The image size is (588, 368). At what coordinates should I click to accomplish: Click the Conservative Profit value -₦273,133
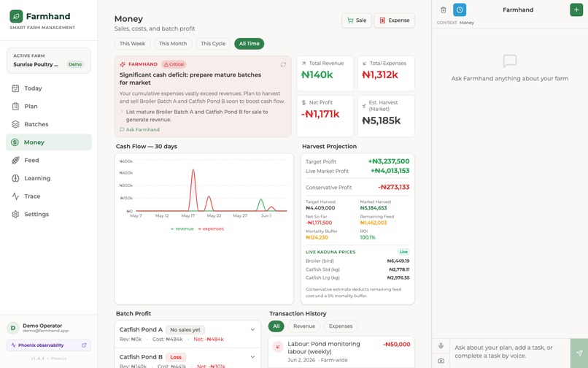click(x=394, y=188)
